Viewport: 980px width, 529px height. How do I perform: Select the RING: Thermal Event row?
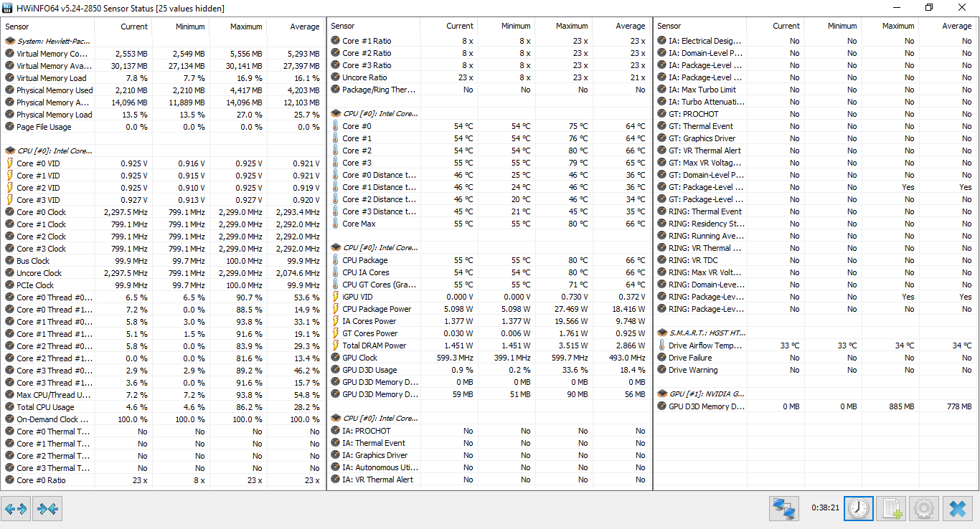tap(816, 211)
